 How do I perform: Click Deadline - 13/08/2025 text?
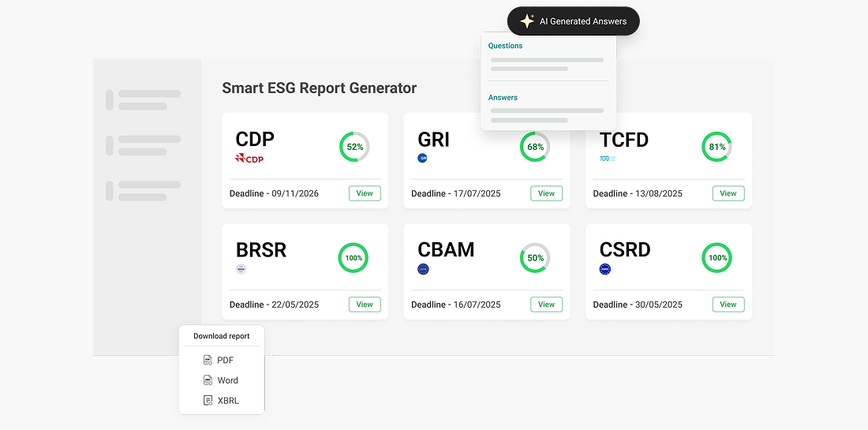638,193
